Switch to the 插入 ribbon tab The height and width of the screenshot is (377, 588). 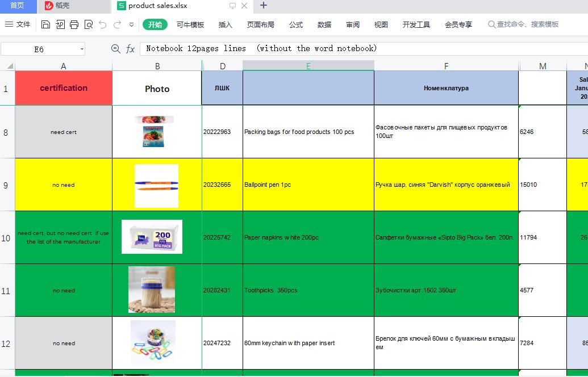pyautogui.click(x=225, y=24)
